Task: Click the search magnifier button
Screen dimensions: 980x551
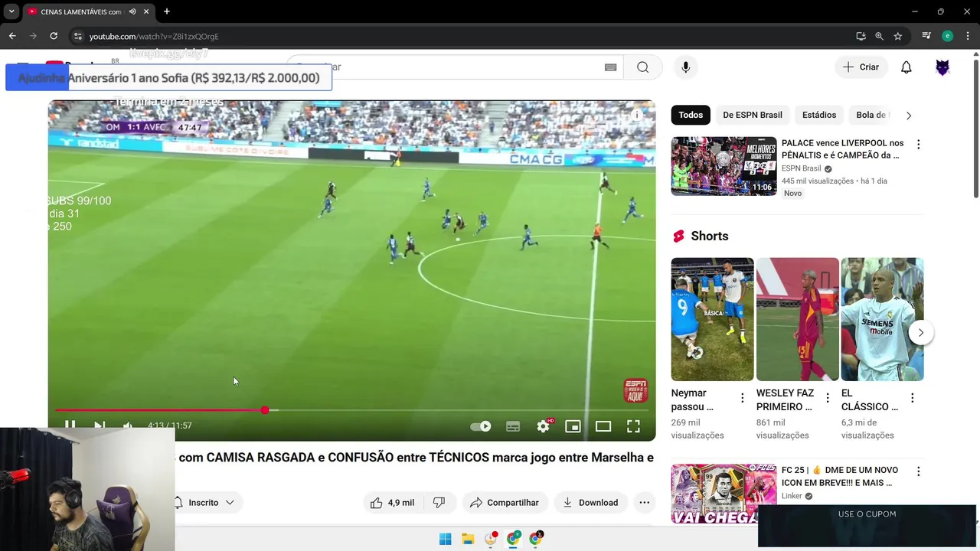Action: click(x=643, y=67)
